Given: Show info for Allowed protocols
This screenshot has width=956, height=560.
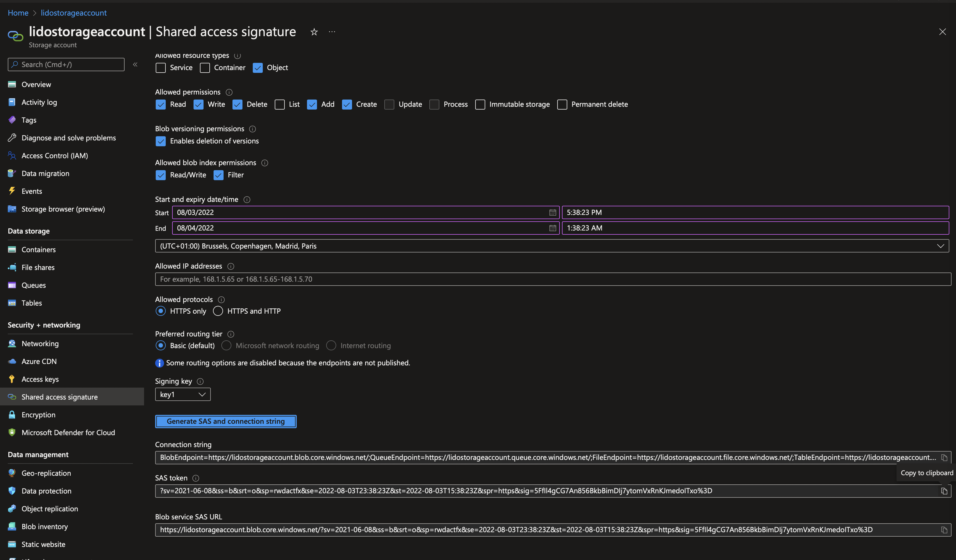Looking at the screenshot, I should click(222, 300).
